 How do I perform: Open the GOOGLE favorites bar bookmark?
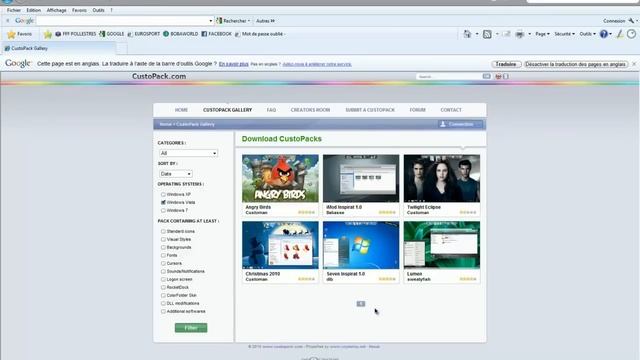click(x=111, y=34)
